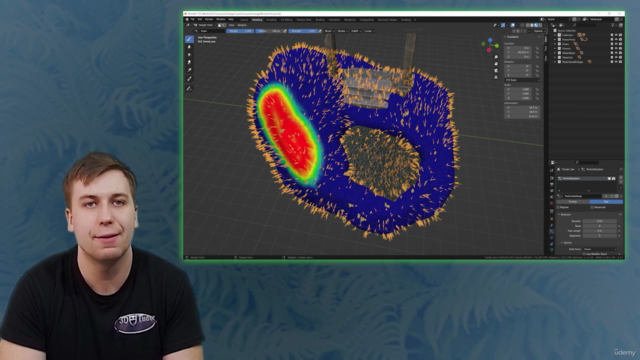Click the particle Number input field
This screenshot has height=360, width=640.
point(600,221)
